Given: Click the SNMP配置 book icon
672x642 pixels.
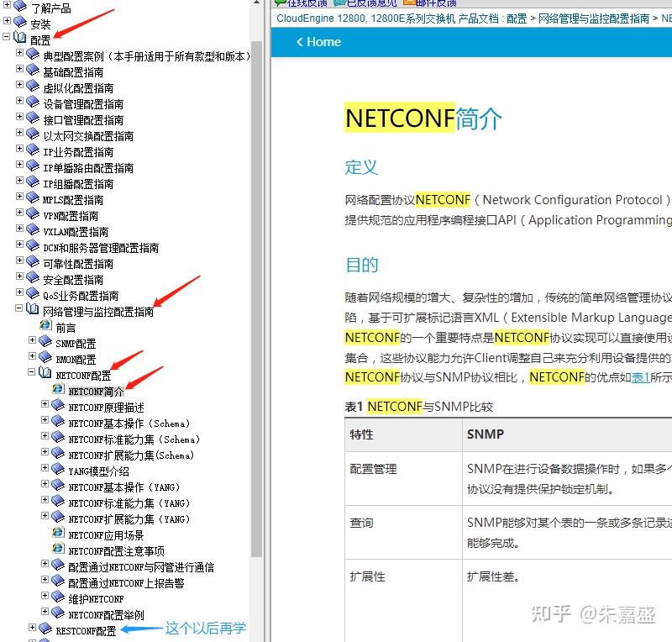Looking at the screenshot, I should click(46, 343).
